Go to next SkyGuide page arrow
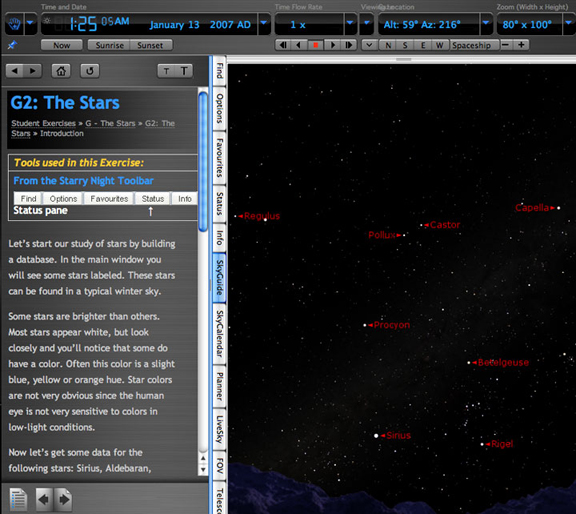This screenshot has width=576, height=514. (65, 499)
